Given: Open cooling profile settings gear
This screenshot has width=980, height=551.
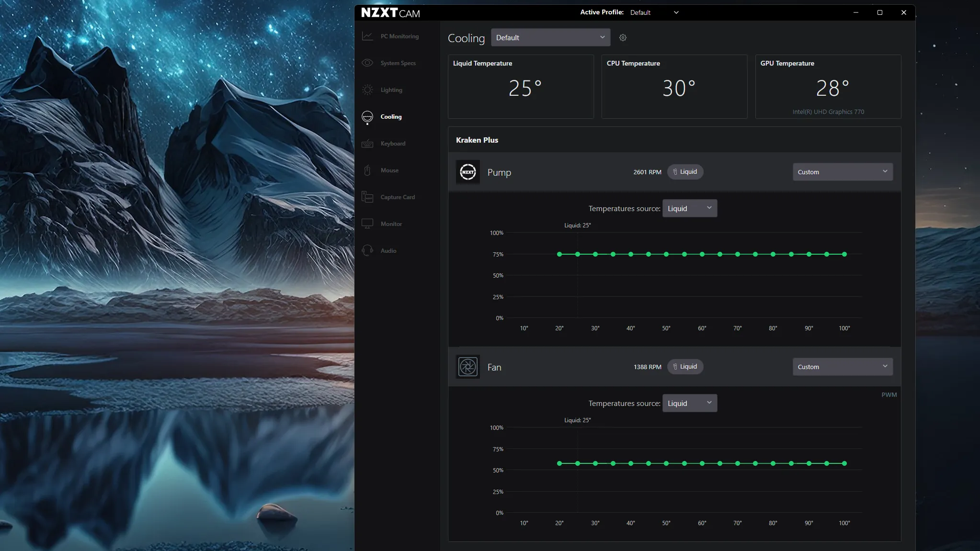Looking at the screenshot, I should [x=623, y=38].
